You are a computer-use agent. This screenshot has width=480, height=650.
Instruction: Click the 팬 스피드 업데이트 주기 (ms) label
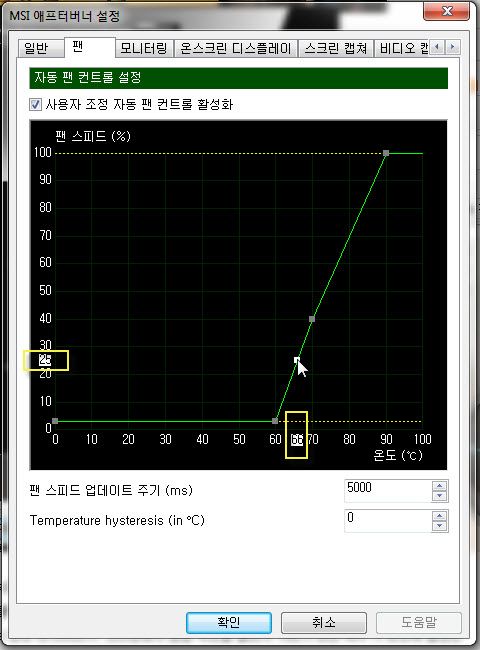coord(111,490)
